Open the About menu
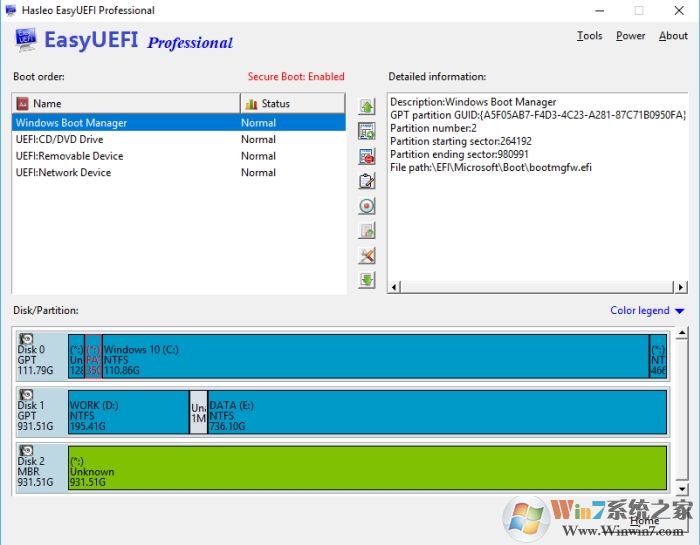The height and width of the screenshot is (545, 700). coord(673,36)
